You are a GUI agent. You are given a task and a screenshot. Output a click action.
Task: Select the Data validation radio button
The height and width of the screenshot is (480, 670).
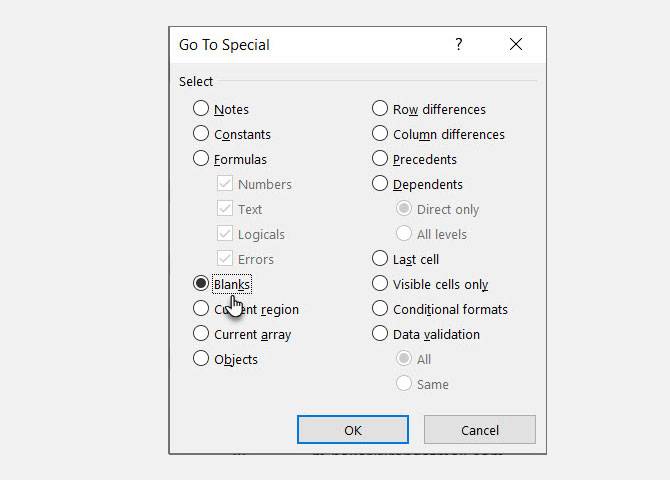click(380, 334)
